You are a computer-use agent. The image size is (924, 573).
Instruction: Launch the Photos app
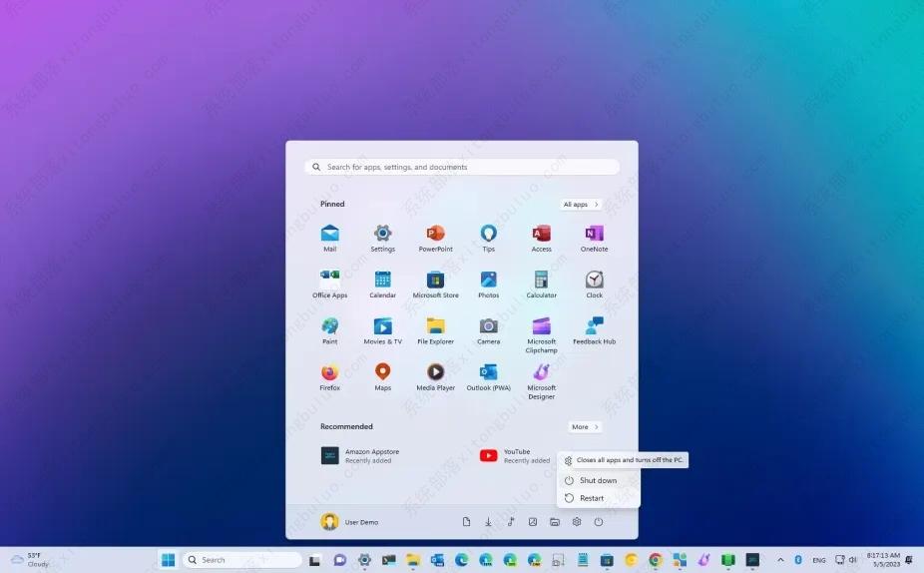489,285
